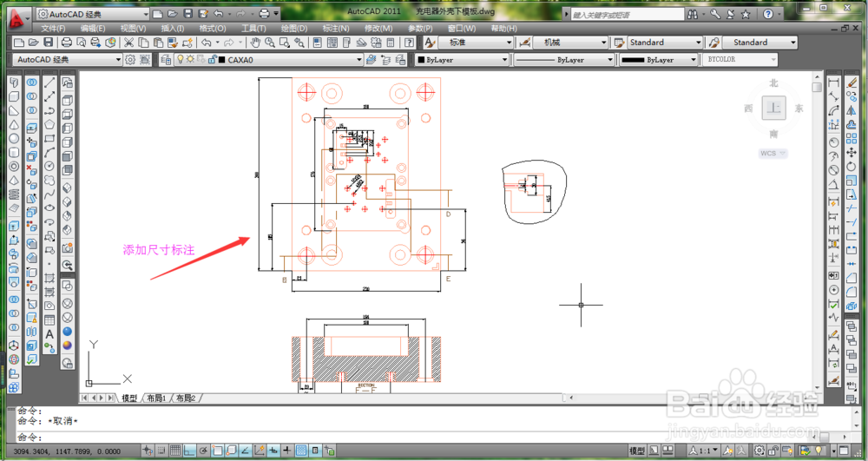Open Layer Properties Manager icon
Screen dimensions: 868x461
click(x=165, y=60)
